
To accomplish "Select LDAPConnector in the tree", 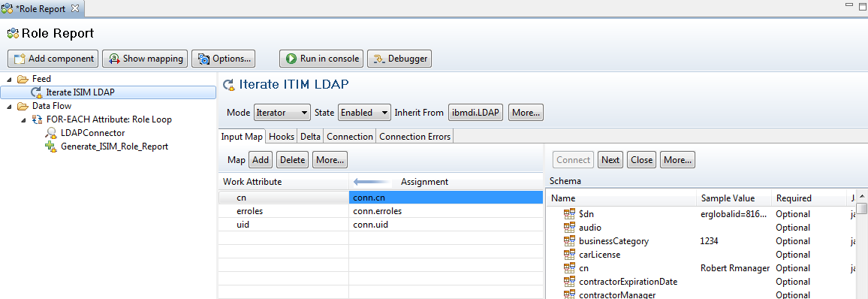I will pyautogui.click(x=92, y=133).
